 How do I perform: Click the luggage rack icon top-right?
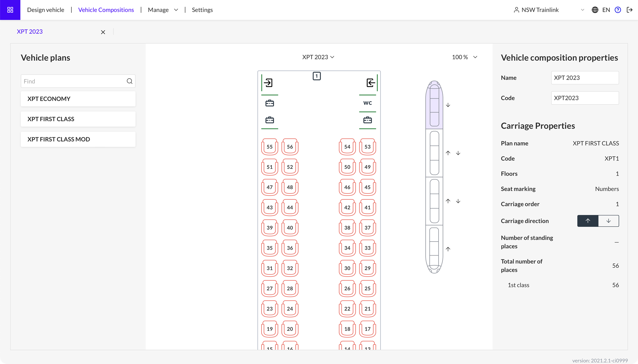point(367,120)
